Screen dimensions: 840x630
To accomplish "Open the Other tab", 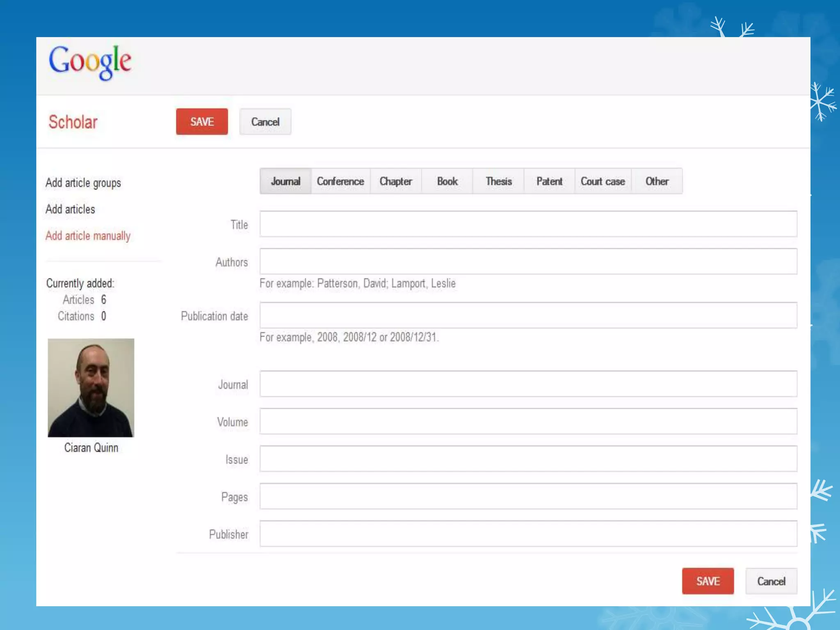I will coord(657,181).
